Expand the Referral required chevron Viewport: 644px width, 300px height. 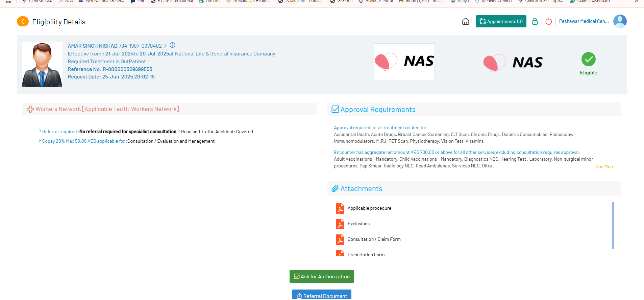tap(40, 131)
